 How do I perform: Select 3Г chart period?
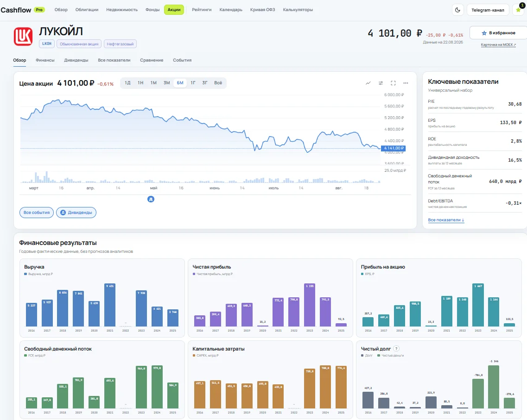click(205, 83)
